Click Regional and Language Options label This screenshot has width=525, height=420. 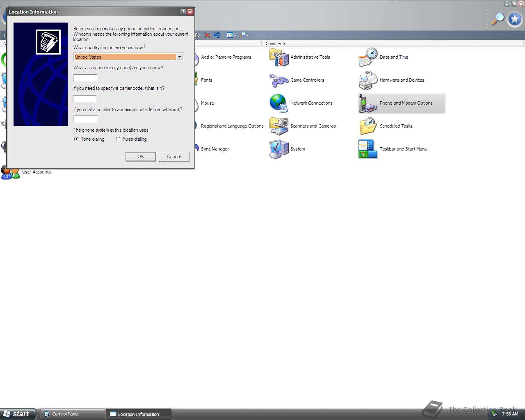tap(232, 126)
